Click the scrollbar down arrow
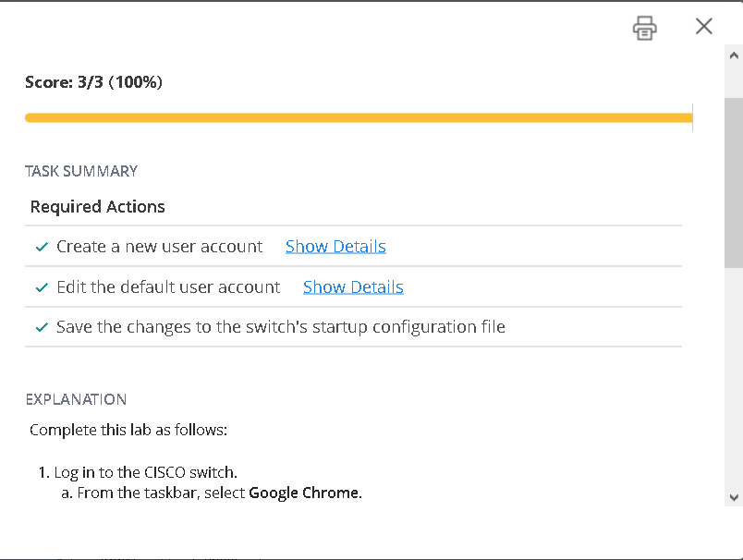The image size is (743, 560). 734,497
